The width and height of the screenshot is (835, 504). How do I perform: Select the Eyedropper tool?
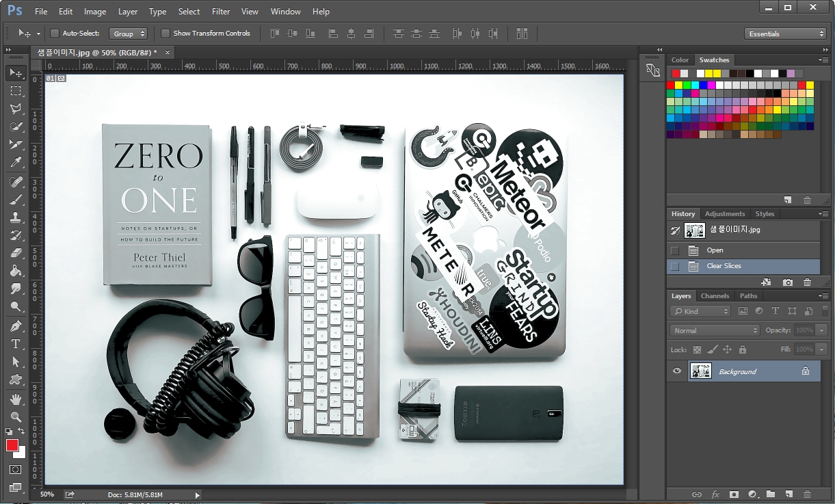click(x=16, y=163)
